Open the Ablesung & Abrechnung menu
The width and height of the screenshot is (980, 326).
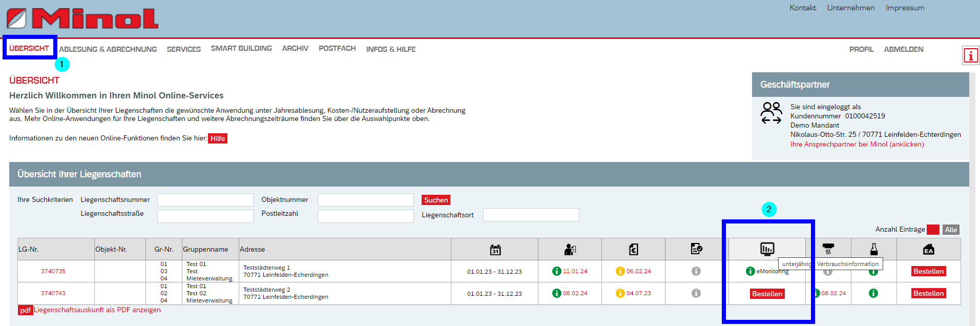(x=108, y=49)
